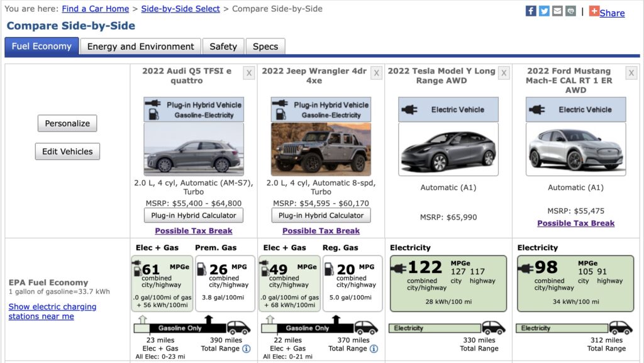Select the Specs tab
The width and height of the screenshot is (644, 363).
(x=265, y=47)
